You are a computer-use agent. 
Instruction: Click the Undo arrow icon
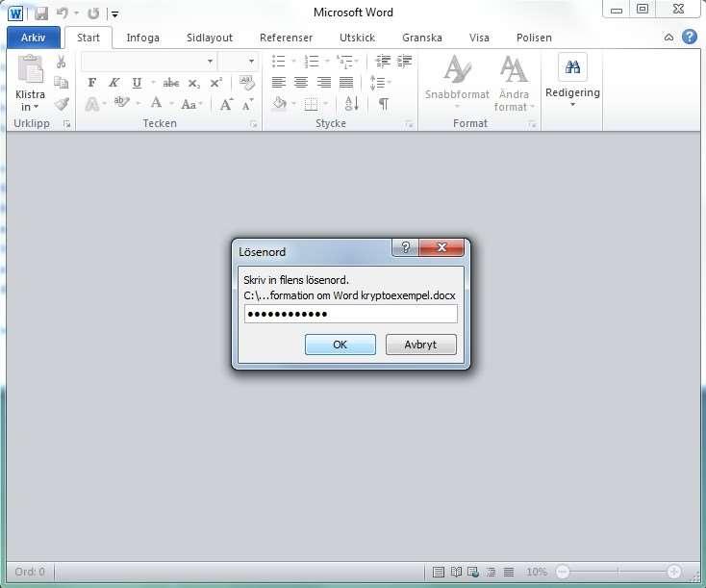coord(63,13)
